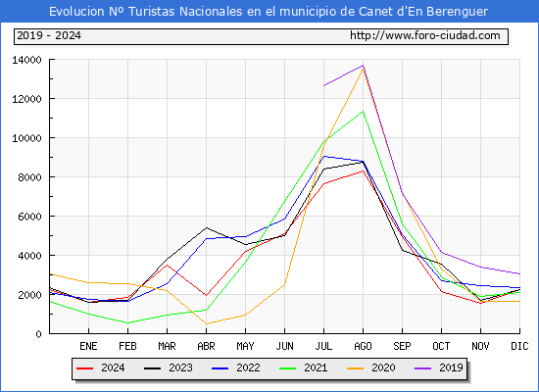Click the purple 2019 legend swatch

point(422,368)
